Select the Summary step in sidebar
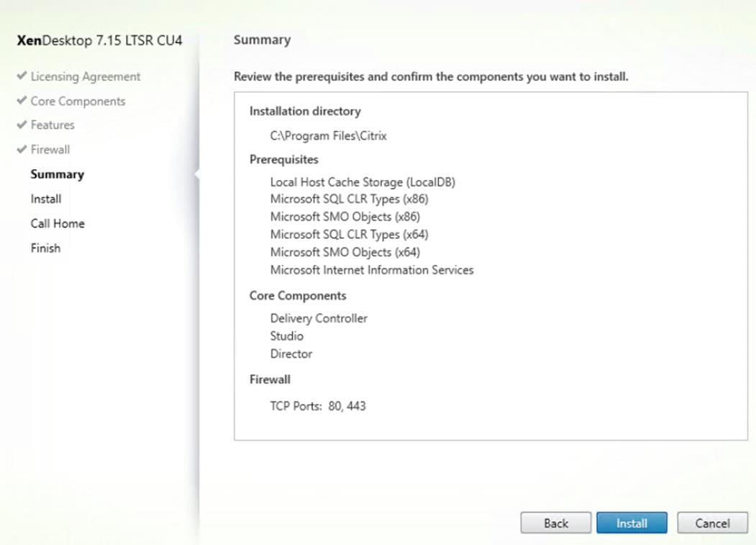The width and height of the screenshot is (756, 545). pos(57,174)
